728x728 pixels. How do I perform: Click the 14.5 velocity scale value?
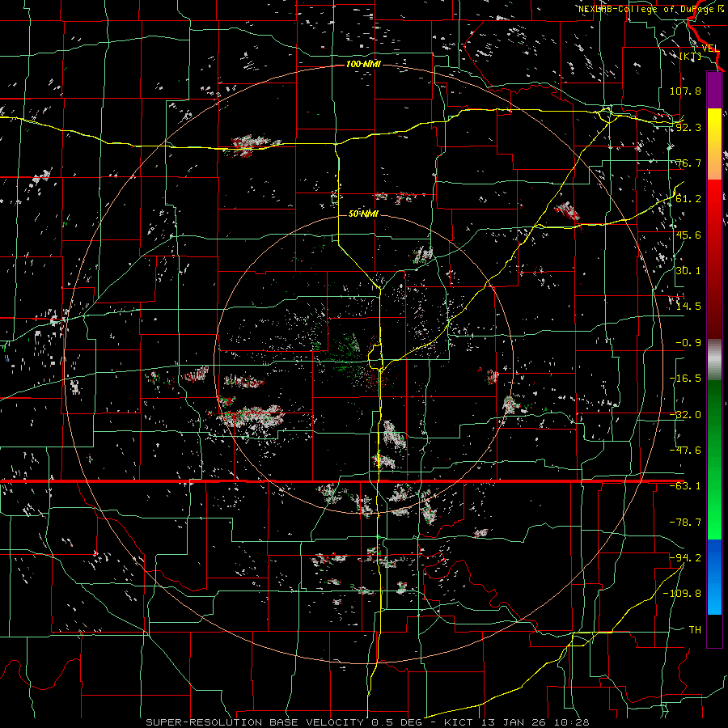coord(688,307)
